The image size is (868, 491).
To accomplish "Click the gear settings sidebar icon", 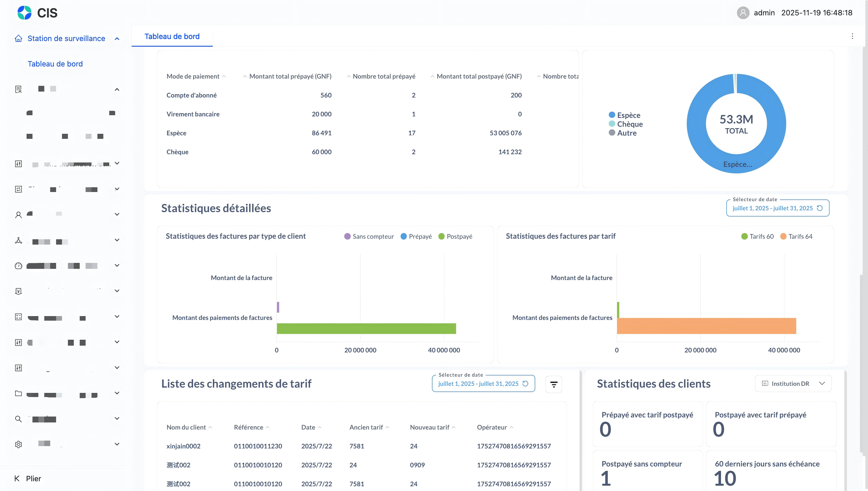I will [19, 444].
